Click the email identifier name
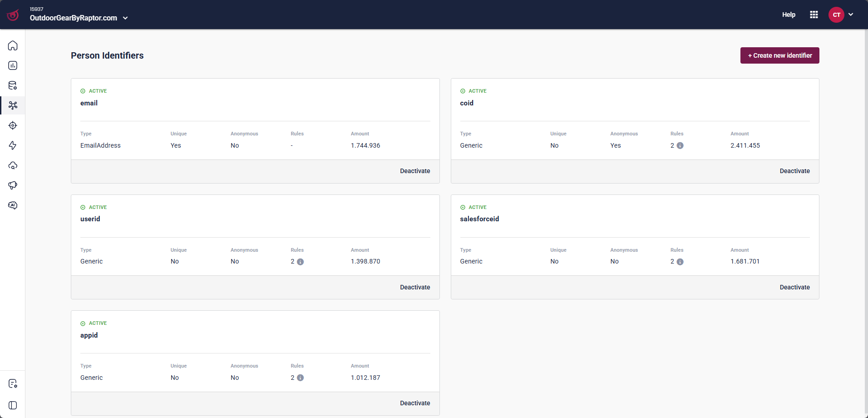The height and width of the screenshot is (418, 868). point(89,103)
